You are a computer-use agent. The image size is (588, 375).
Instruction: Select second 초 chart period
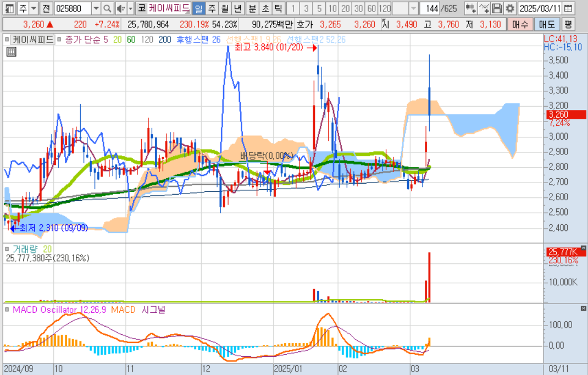pyautogui.click(x=265, y=8)
